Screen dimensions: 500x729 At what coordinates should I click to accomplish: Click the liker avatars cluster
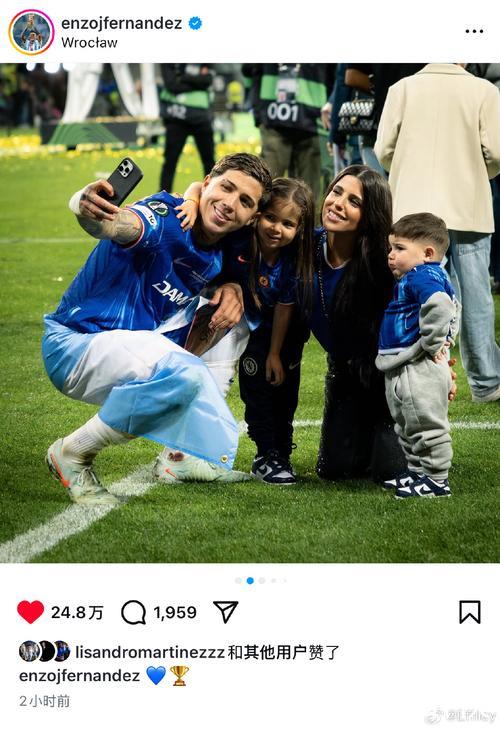(45, 651)
